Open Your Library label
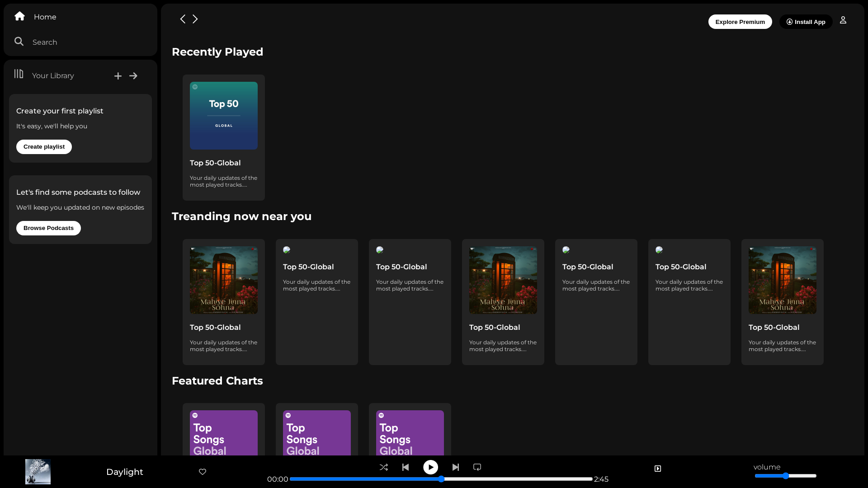This screenshot has width=868, height=488. click(53, 75)
